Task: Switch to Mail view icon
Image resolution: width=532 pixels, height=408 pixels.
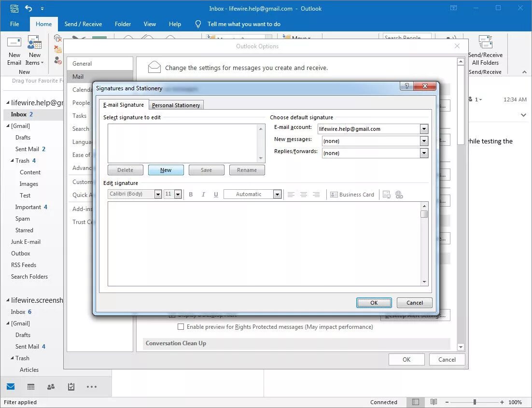Action: [11, 387]
